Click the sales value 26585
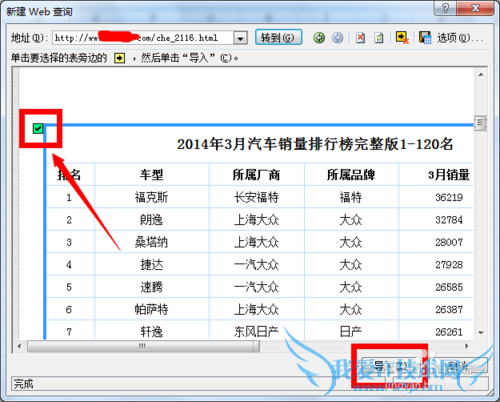Viewport: 500px width, 402px height. click(x=449, y=287)
